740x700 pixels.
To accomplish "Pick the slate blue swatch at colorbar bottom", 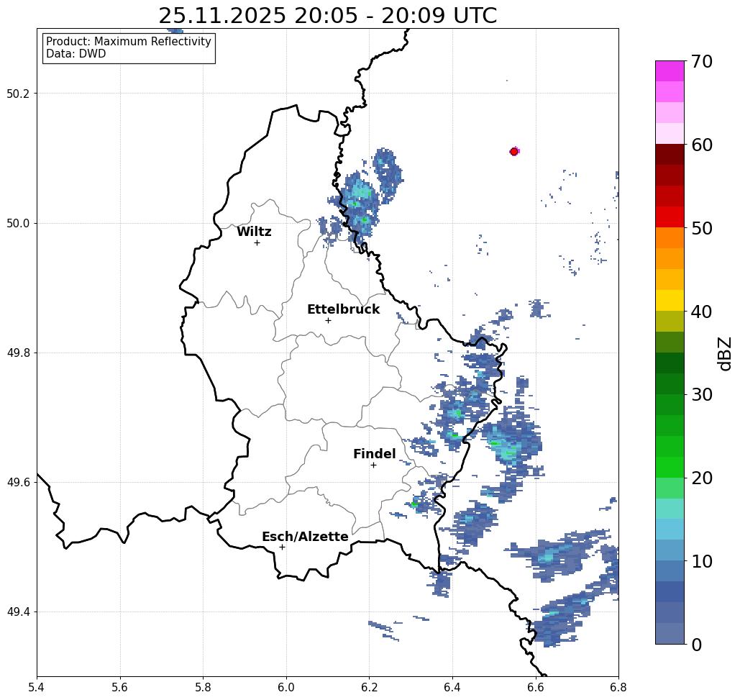I will [670, 633].
